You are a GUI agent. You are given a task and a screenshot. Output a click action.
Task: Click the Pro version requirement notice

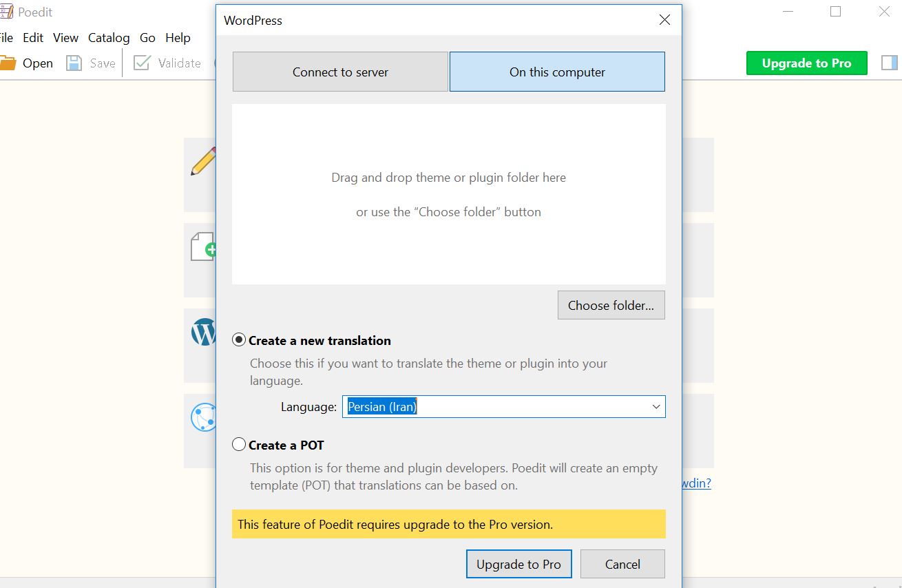pos(449,524)
